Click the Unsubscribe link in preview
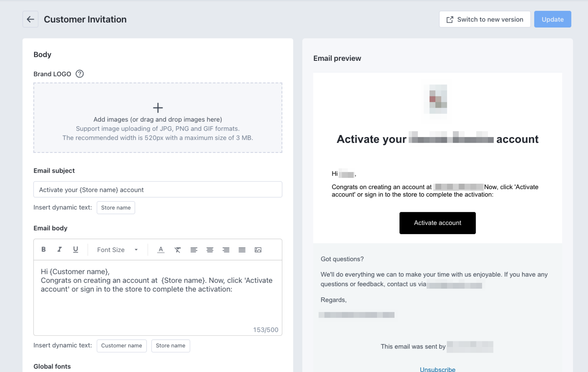 [437, 369]
